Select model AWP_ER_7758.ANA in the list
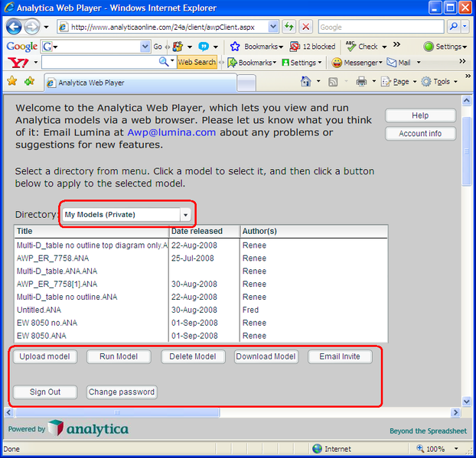476x458 pixels. [x=201, y=258]
